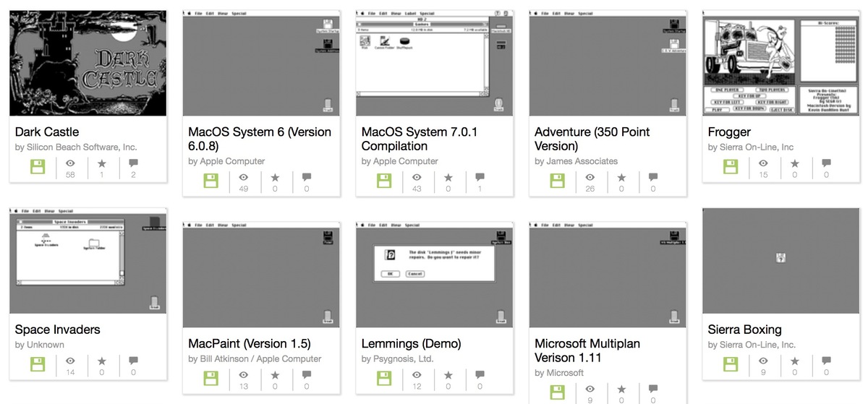Click the Microsoft Multiplan Verison 1.11 title

[x=587, y=351]
